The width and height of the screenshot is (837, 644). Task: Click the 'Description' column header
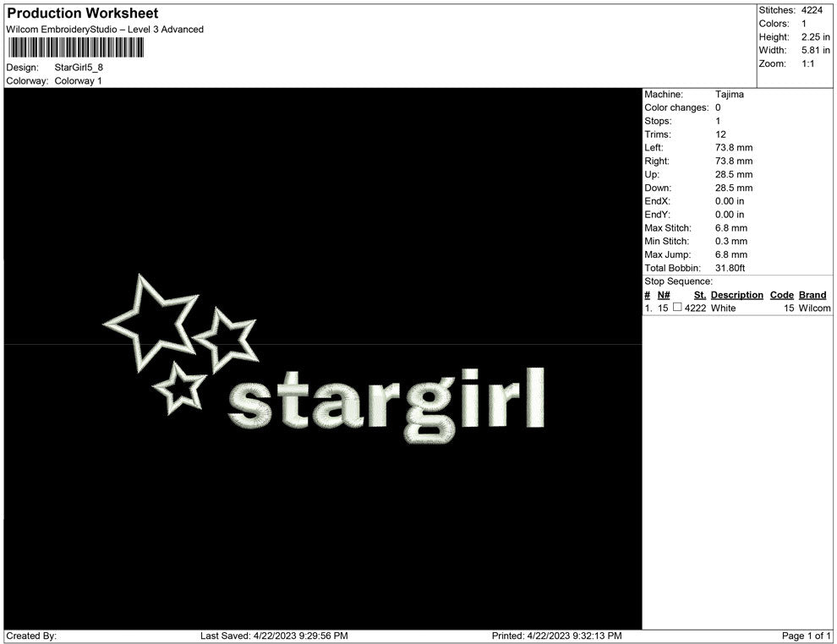tap(737, 295)
